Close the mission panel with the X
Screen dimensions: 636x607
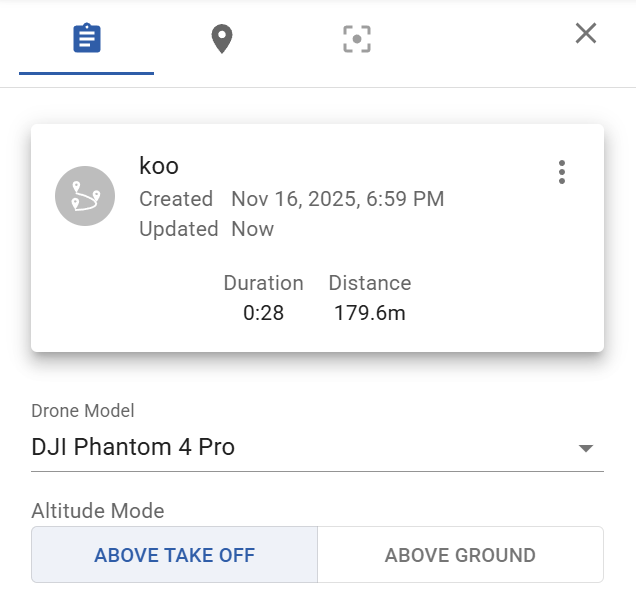[586, 34]
